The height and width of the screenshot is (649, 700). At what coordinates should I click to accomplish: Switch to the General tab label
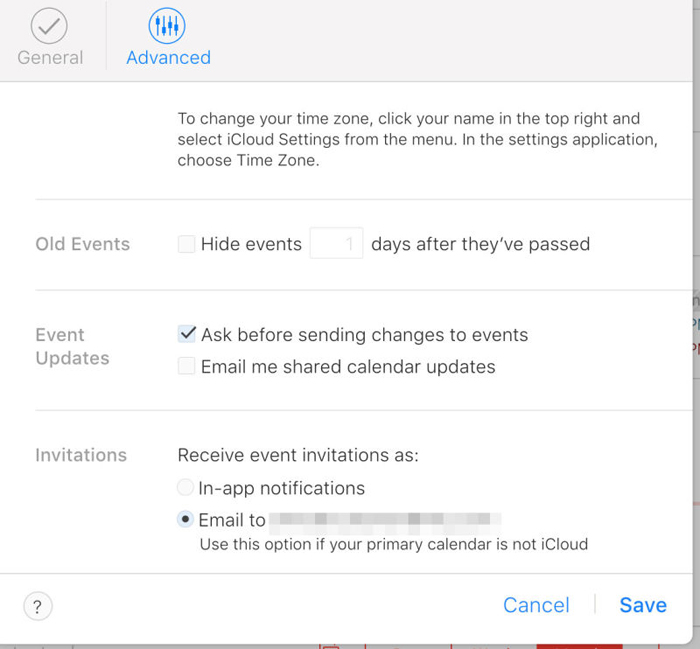coord(50,58)
